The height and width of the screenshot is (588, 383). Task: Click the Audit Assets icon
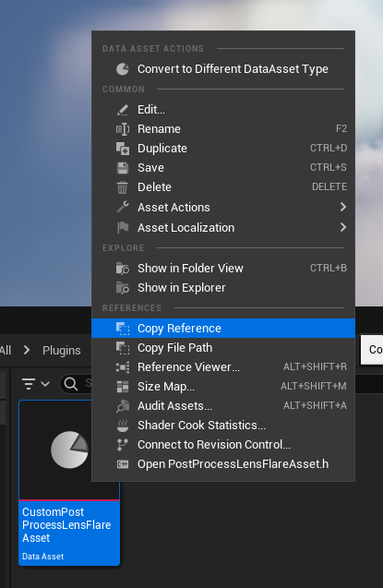point(123,406)
